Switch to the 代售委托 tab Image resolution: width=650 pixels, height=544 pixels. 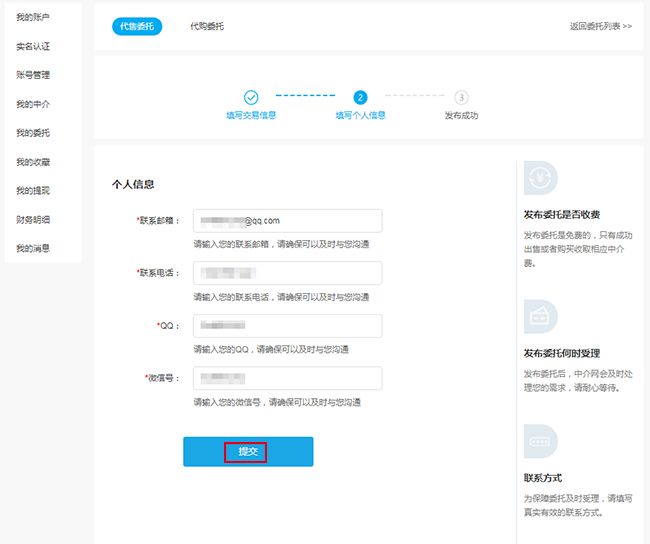tap(137, 26)
